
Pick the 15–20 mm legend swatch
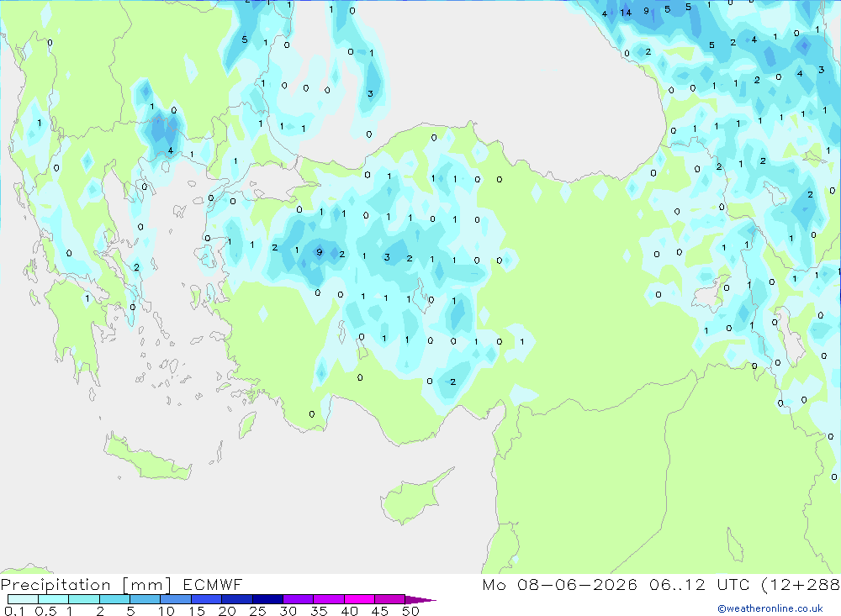[206, 599]
